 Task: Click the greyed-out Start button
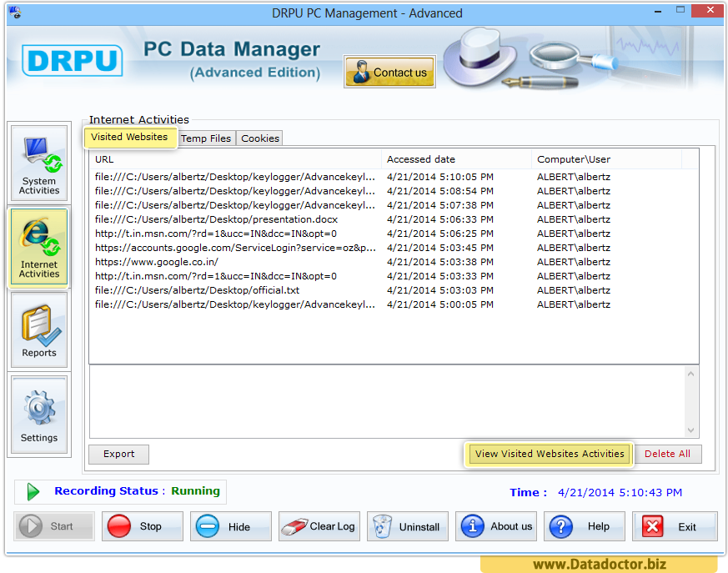tap(54, 526)
